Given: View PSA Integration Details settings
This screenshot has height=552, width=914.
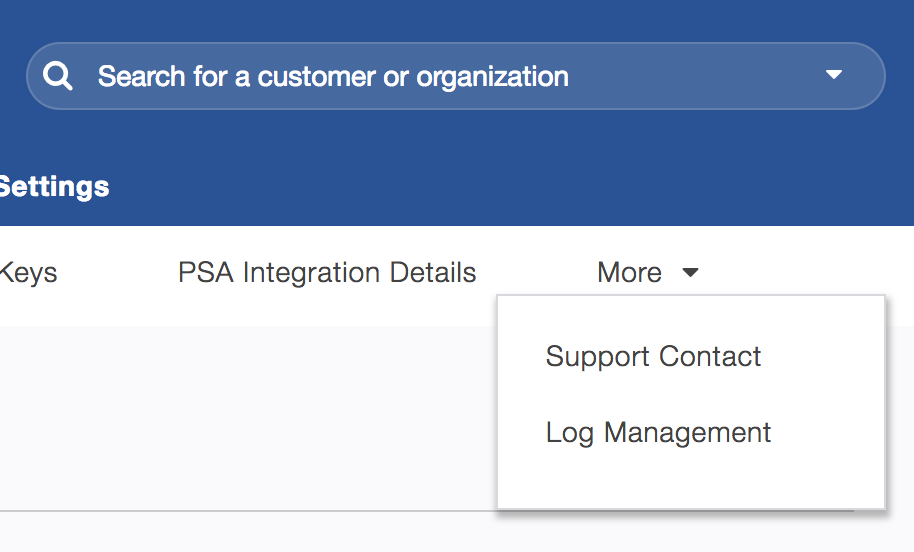Looking at the screenshot, I should pos(327,272).
